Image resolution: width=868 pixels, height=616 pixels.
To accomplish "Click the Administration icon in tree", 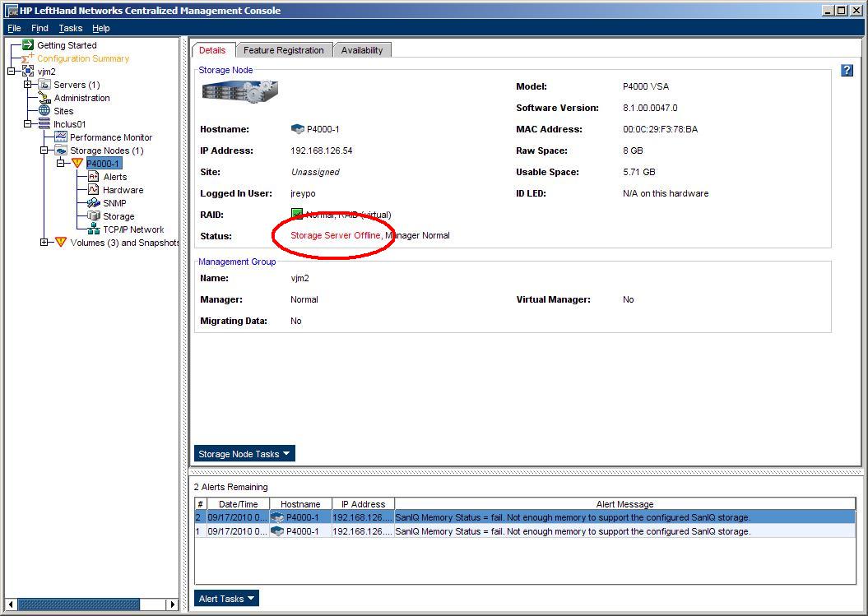I will click(x=44, y=98).
